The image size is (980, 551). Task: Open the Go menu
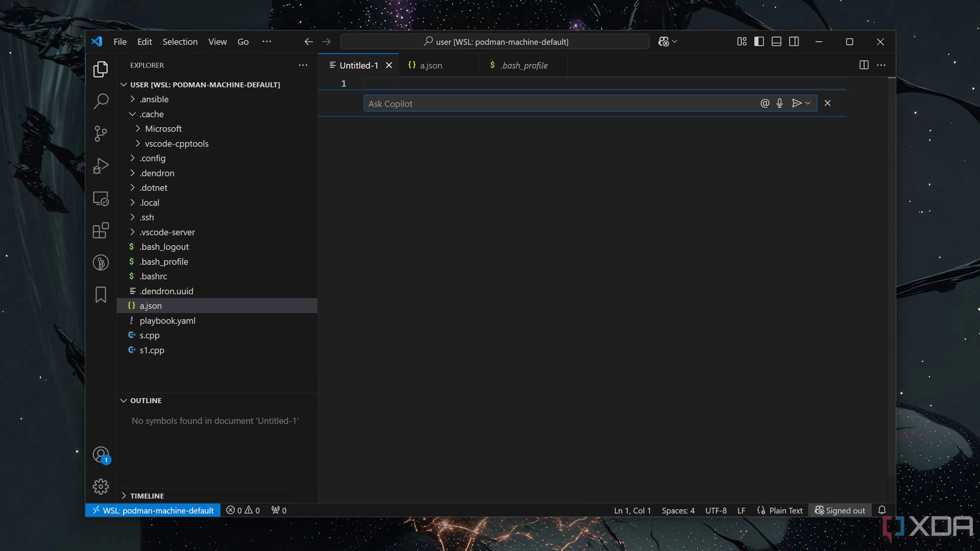[x=243, y=41]
